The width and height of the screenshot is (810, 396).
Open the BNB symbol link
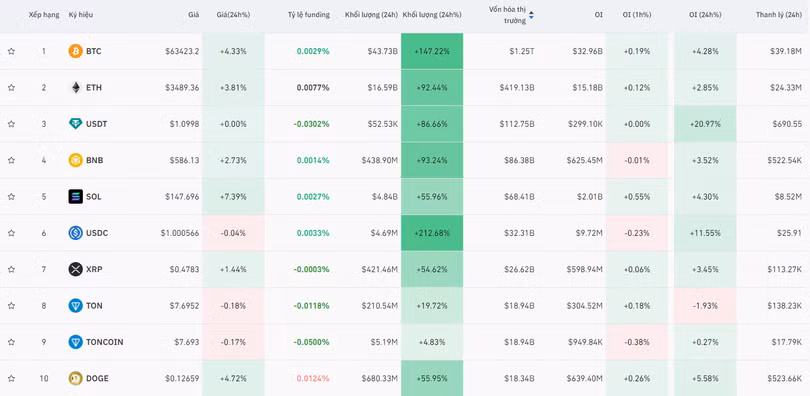[x=95, y=160]
